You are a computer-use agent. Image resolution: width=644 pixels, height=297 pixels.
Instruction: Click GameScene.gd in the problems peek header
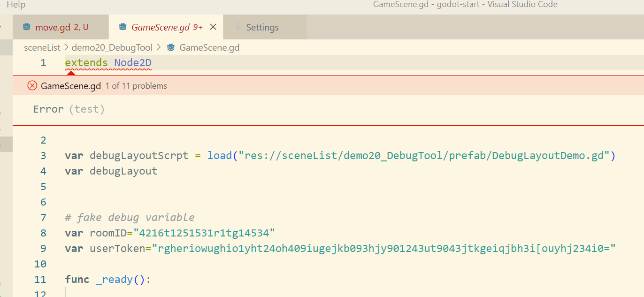click(x=71, y=86)
